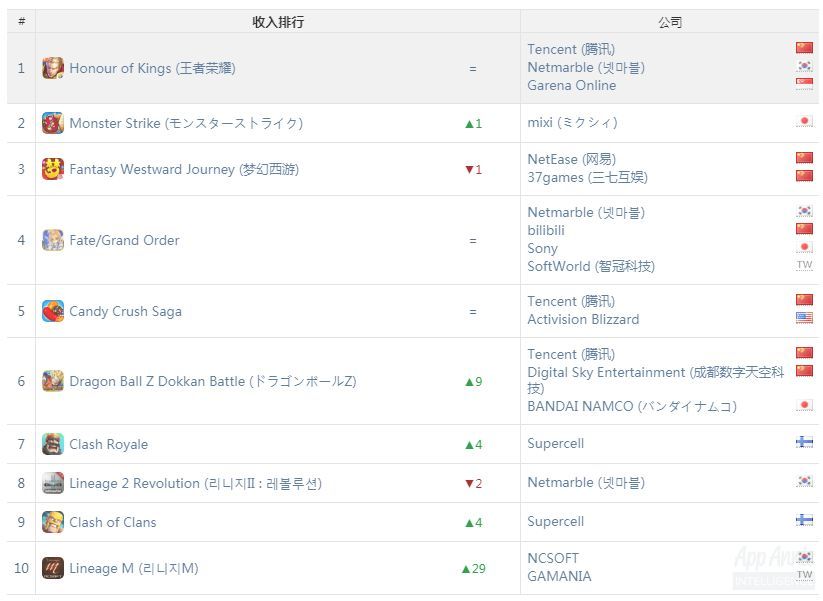Select the NetEase company link
The image size is (823, 601).
click(x=571, y=159)
